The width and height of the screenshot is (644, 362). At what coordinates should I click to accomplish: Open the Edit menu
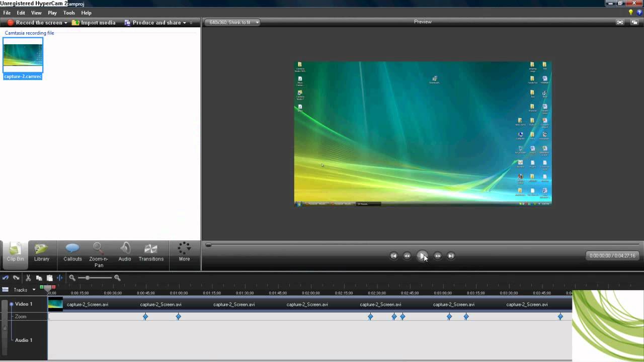21,13
